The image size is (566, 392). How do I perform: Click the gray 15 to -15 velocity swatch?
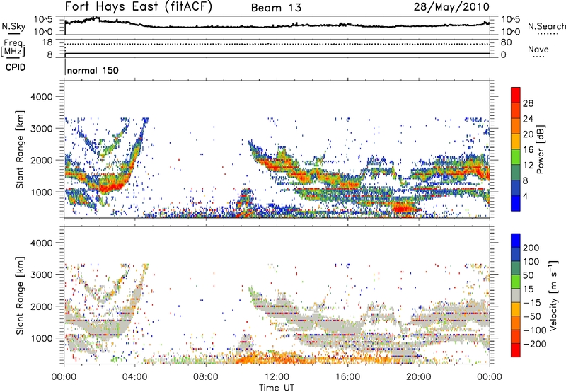click(516, 295)
